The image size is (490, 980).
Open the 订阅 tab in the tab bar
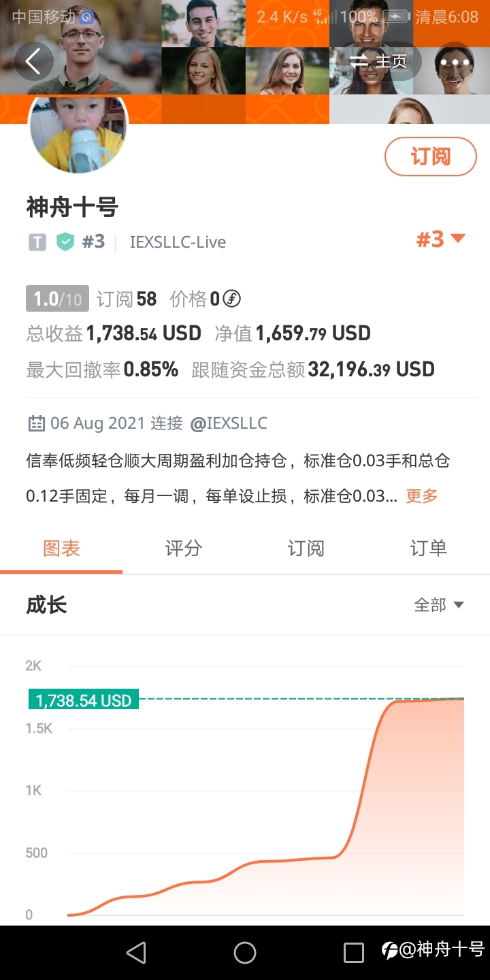(x=306, y=549)
